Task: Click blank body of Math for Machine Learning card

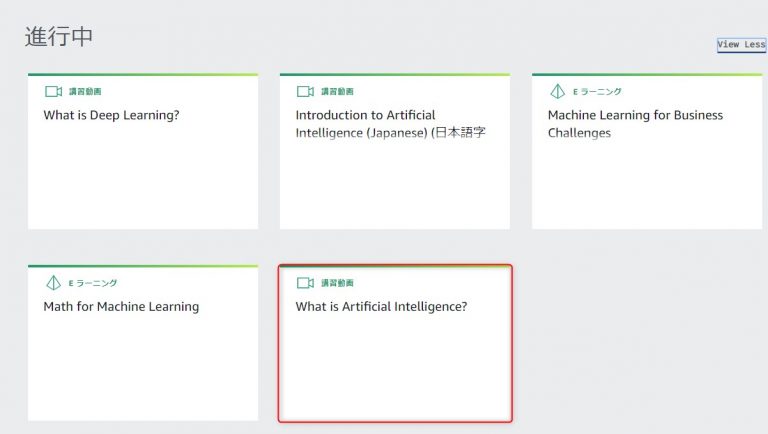Action: point(143,367)
